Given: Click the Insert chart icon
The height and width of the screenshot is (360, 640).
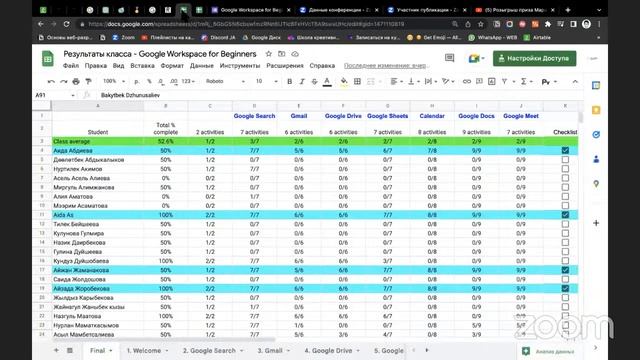Looking at the screenshot, I should [x=492, y=82].
